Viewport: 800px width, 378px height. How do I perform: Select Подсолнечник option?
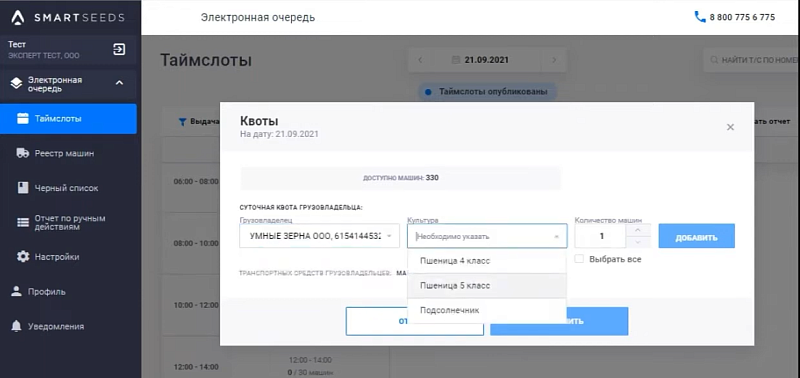[487, 310]
